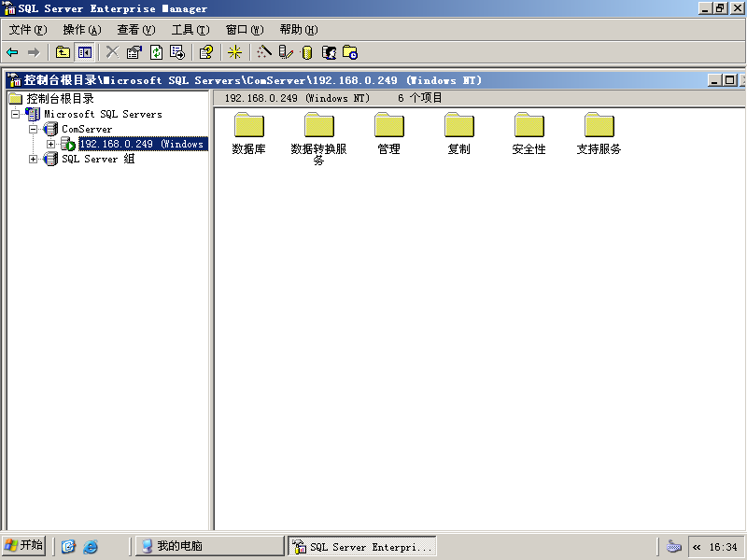Image resolution: width=747 pixels, height=560 pixels.
Task: Open the 支持服务 folder
Action: (x=599, y=133)
